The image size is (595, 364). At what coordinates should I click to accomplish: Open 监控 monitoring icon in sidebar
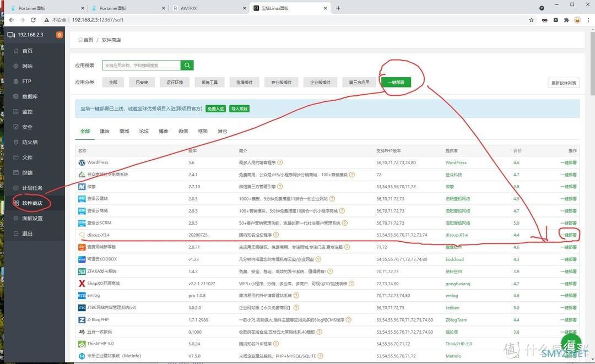pyautogui.click(x=16, y=111)
